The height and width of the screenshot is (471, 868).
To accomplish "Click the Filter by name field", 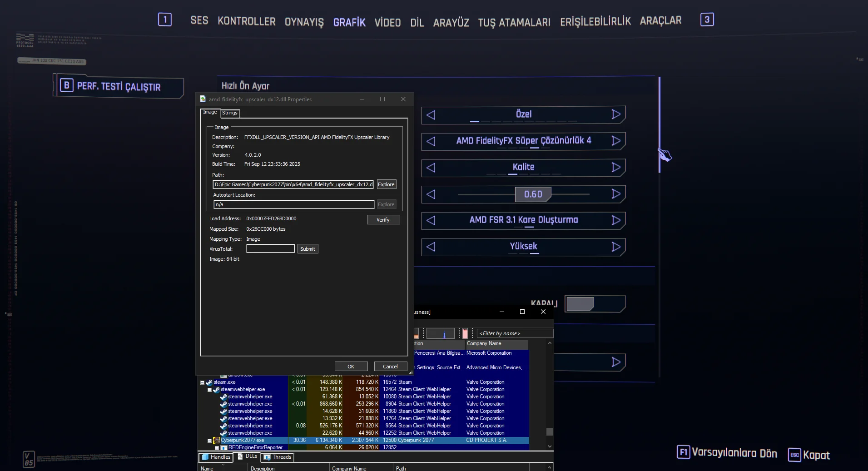I will coord(514,333).
